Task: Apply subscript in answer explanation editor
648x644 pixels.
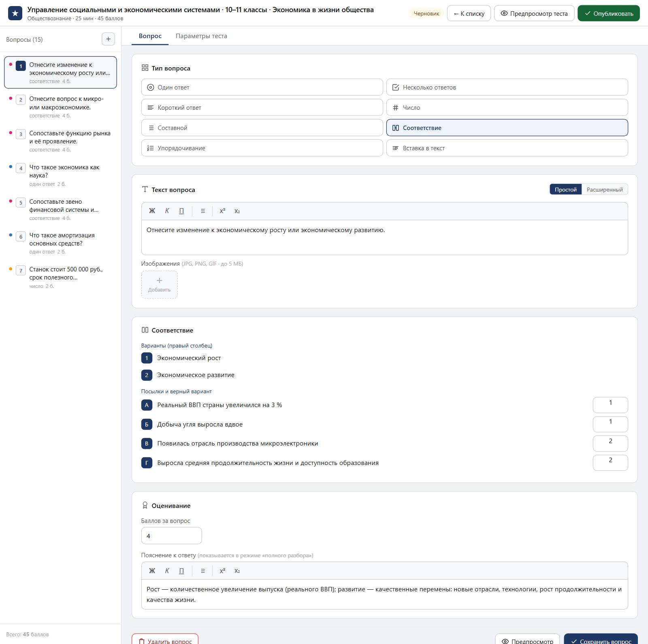Action: coord(237,571)
